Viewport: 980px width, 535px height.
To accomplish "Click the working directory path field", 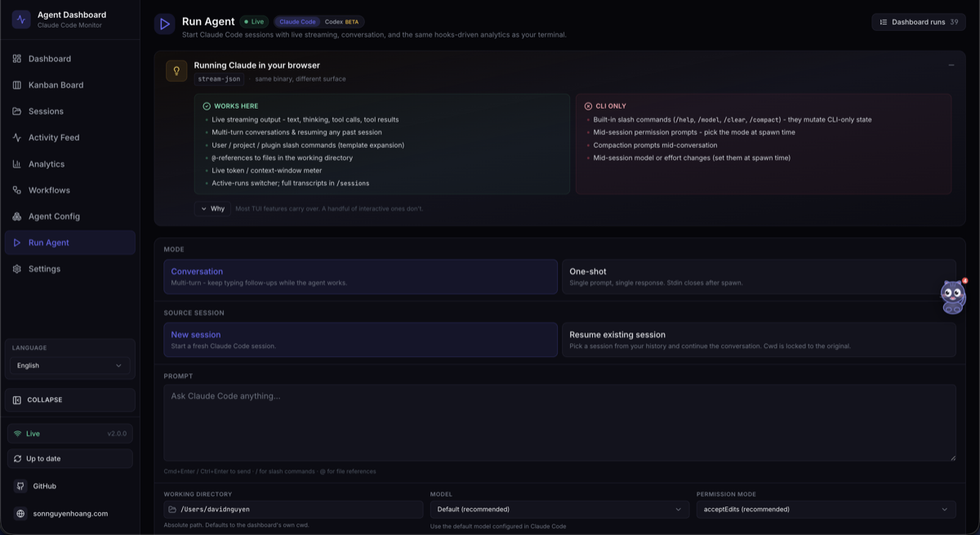I will click(293, 510).
